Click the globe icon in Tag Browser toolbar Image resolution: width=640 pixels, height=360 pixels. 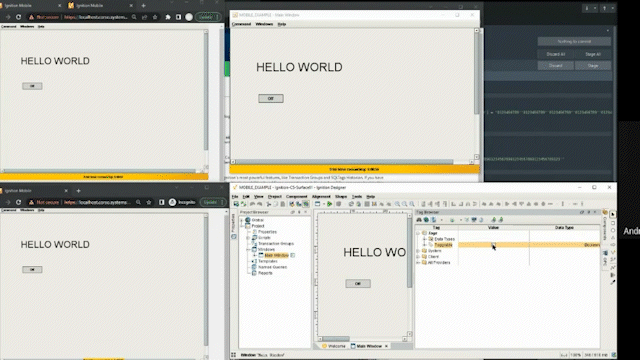point(426,220)
